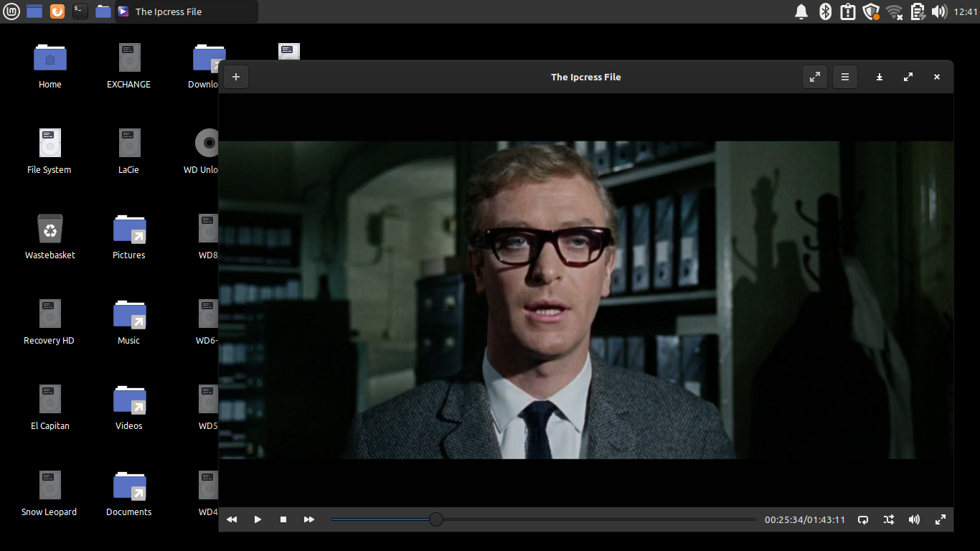Select the Pictures folder shortcut

pyautogui.click(x=129, y=237)
